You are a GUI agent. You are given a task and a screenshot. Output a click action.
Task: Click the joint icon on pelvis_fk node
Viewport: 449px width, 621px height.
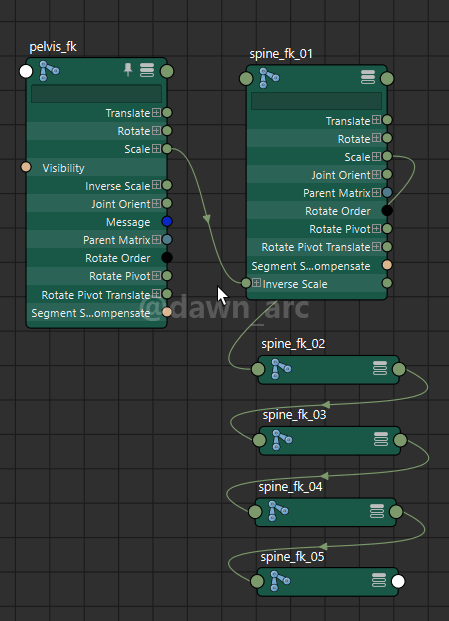pyautogui.click(x=49, y=71)
